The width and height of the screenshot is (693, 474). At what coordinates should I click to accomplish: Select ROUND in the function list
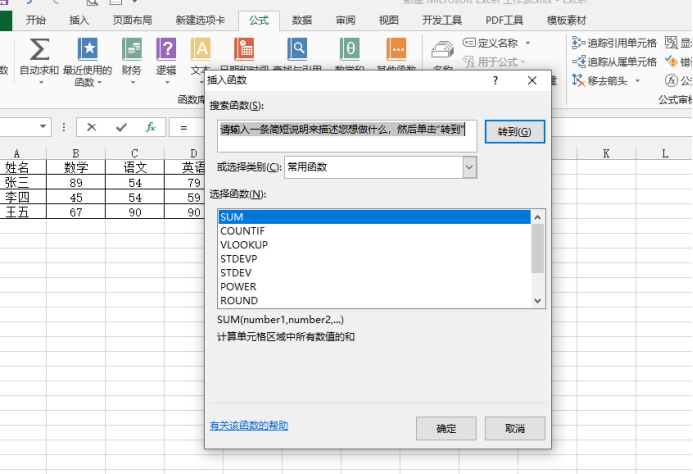(374, 301)
